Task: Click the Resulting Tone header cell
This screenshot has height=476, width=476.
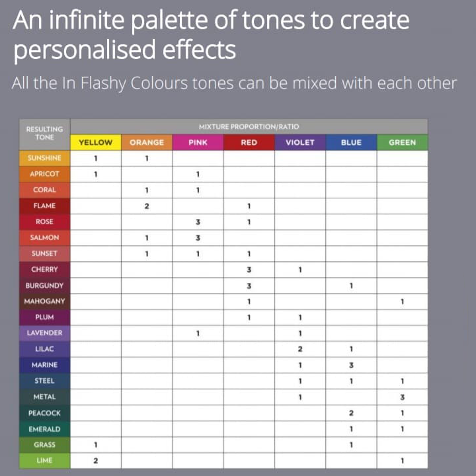Action: tap(45, 134)
